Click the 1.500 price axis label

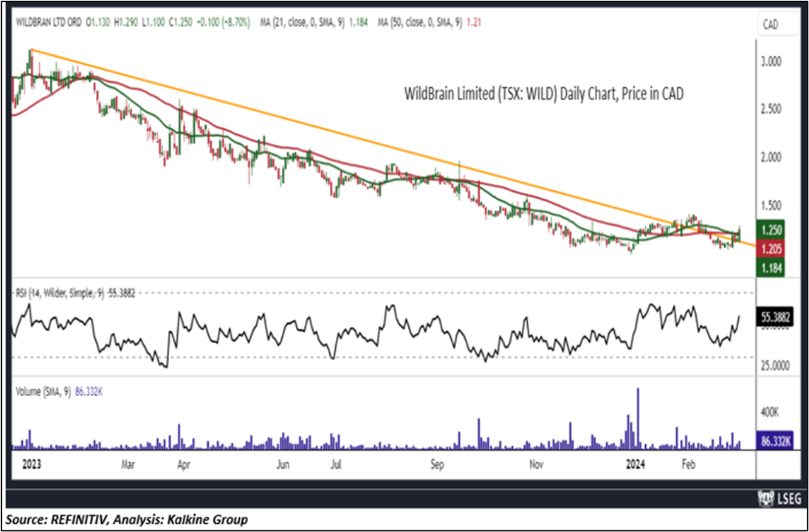coord(771,205)
